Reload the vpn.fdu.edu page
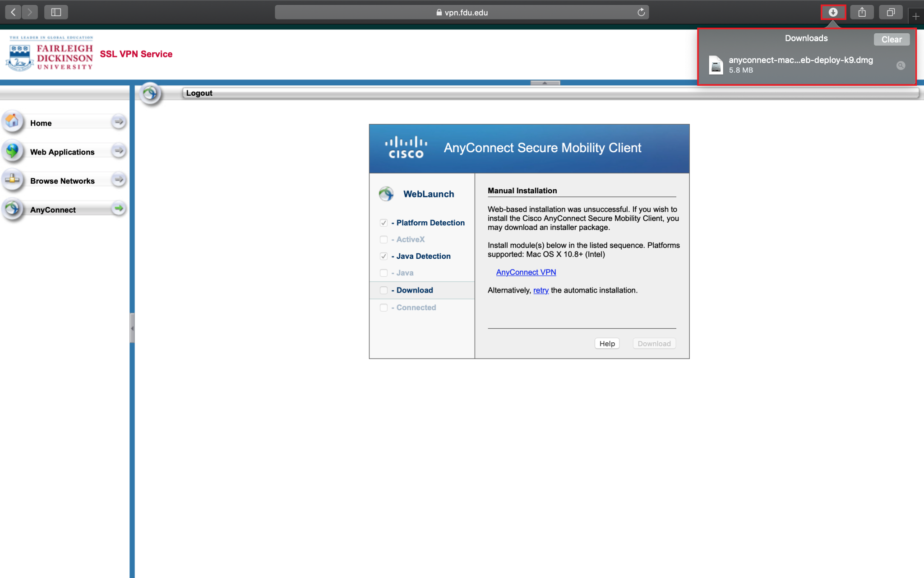The height and width of the screenshot is (578, 924). click(x=641, y=12)
